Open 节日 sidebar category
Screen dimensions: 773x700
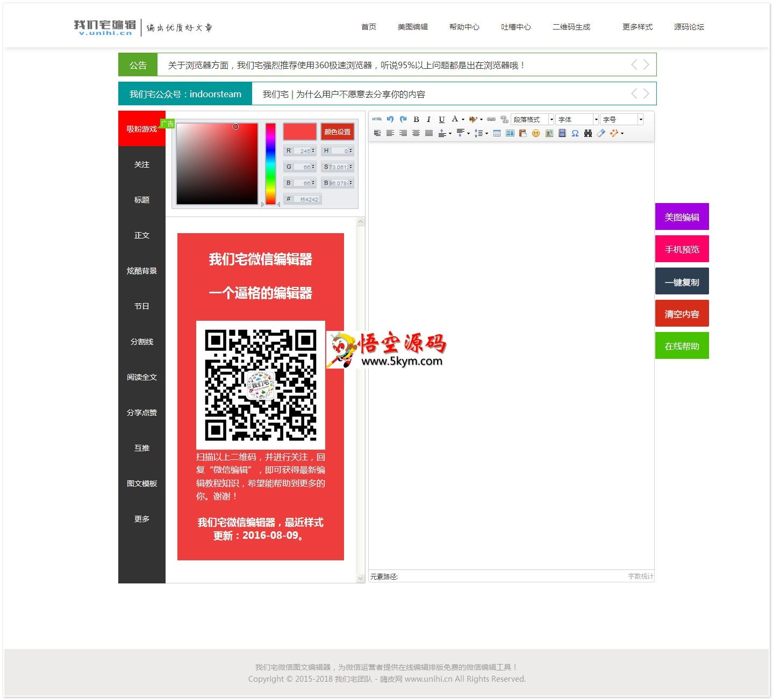142,306
